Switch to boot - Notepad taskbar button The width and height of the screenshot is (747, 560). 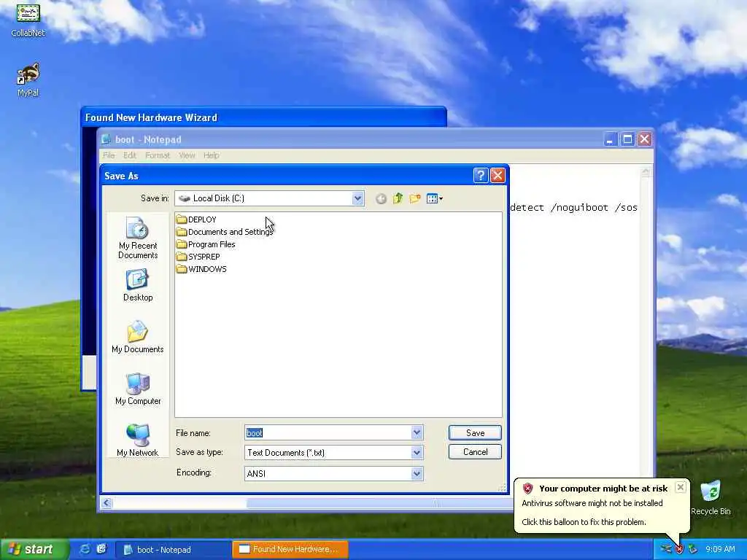tap(173, 550)
